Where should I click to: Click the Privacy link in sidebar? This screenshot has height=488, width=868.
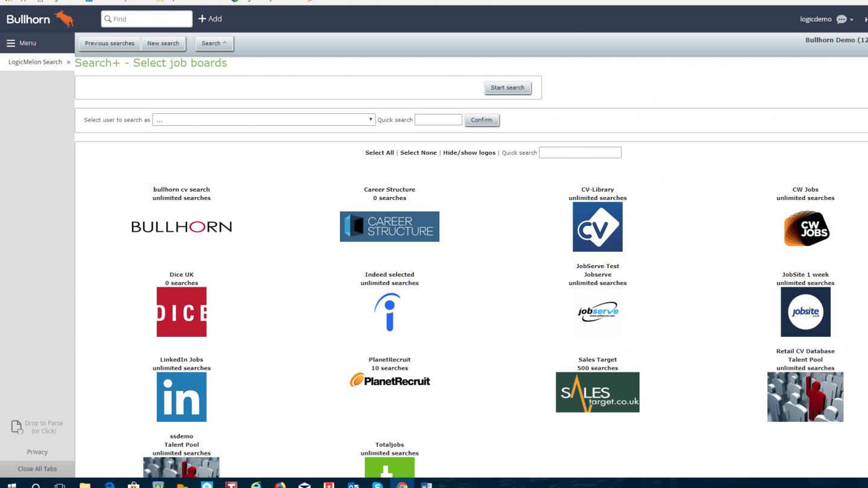37,452
